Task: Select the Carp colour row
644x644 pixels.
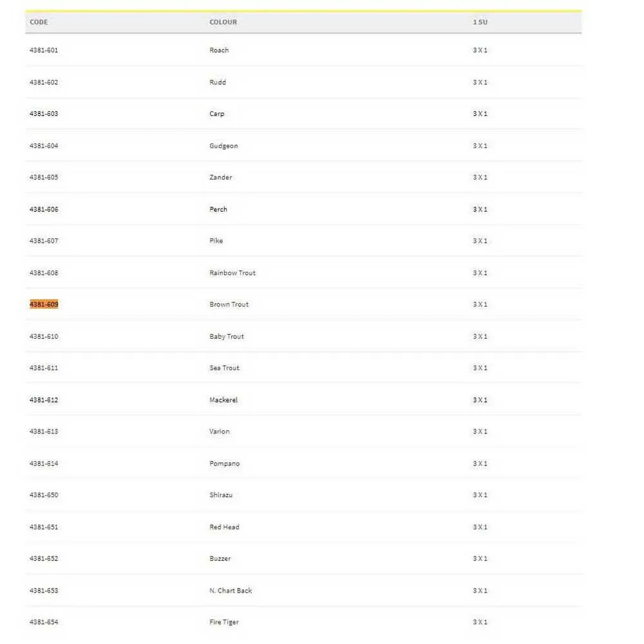Action: pos(217,114)
